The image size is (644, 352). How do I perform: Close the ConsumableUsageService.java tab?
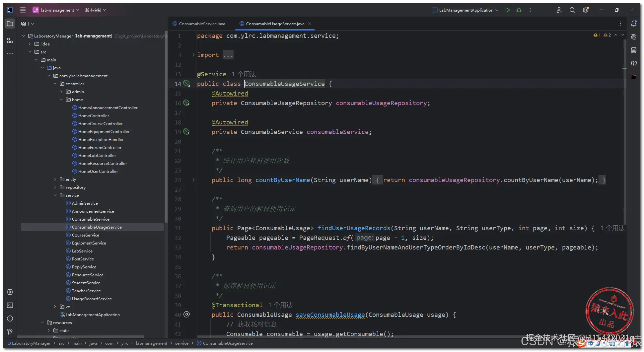310,24
